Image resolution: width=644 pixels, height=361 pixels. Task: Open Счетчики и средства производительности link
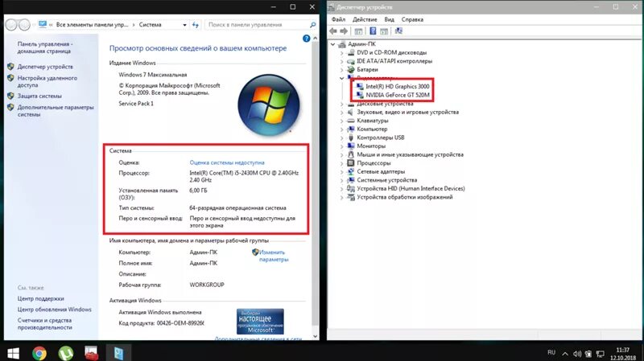pos(44,324)
